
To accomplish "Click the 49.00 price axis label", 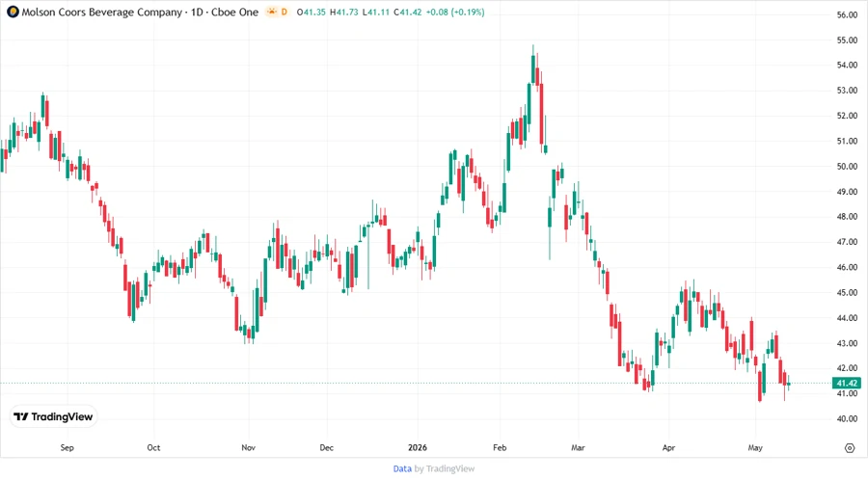I will coord(847,192).
